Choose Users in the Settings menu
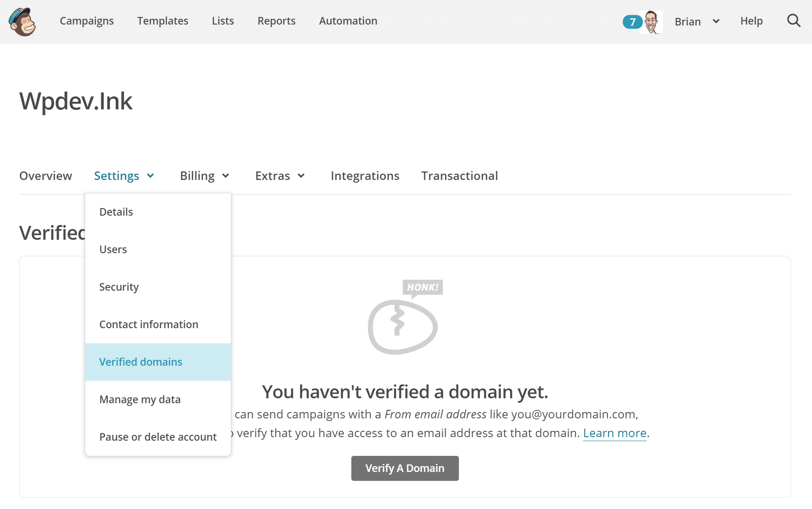Screen dimensions: 812x509 [113, 250]
